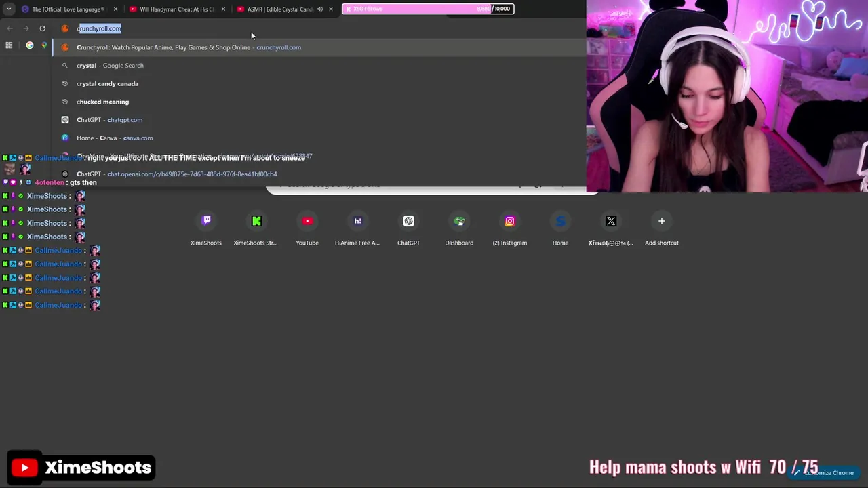
Task: Select the Home - Canva suggestion
Action: 319,138
